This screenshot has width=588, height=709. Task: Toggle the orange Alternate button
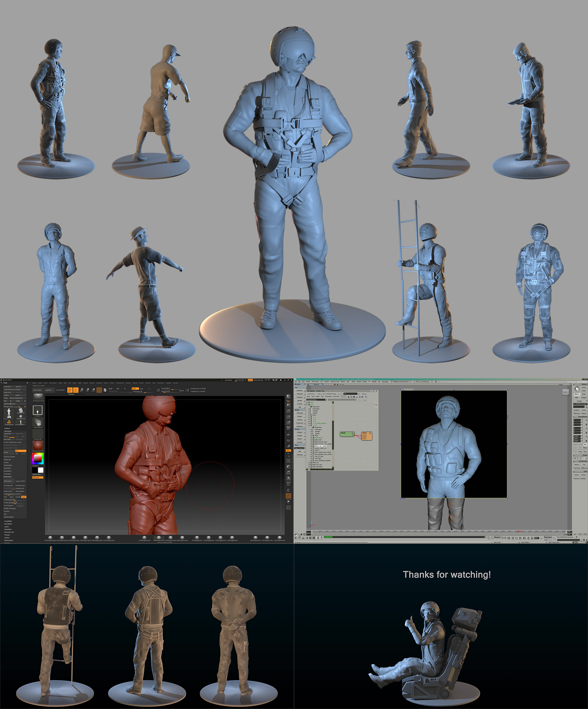(38, 477)
